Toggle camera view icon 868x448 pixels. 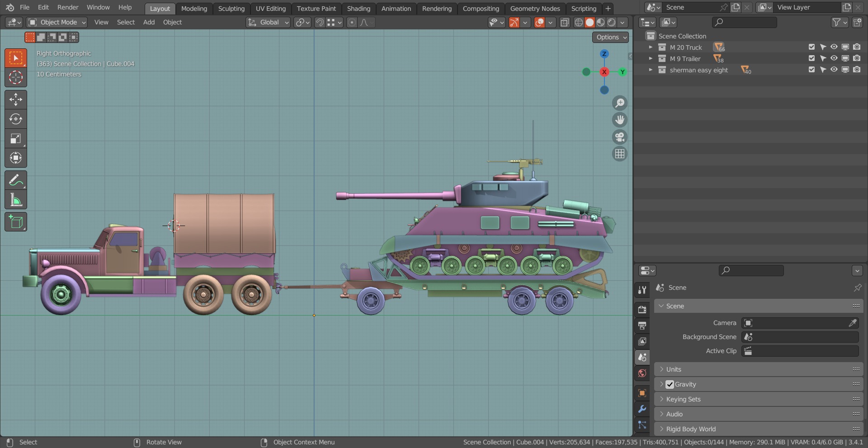[620, 137]
